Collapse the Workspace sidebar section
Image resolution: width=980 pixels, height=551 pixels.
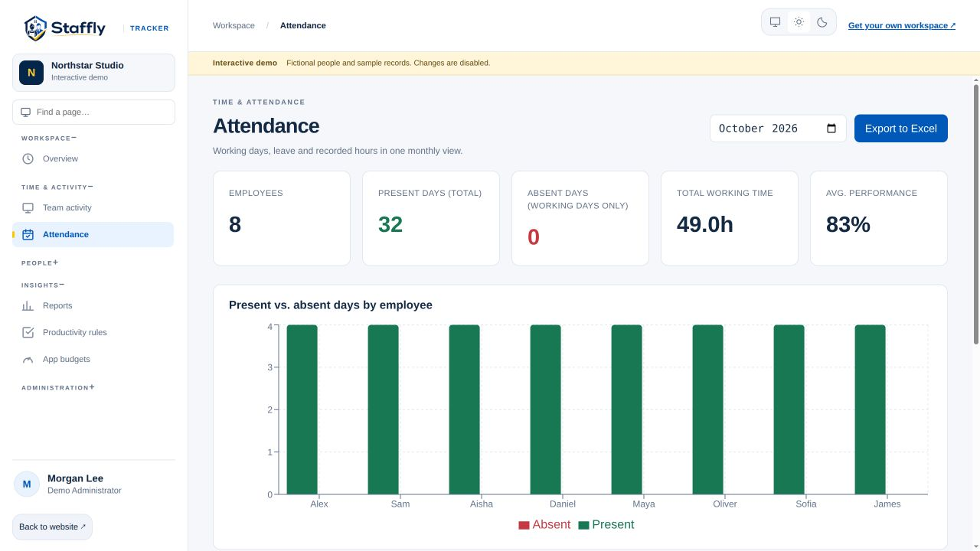point(49,139)
